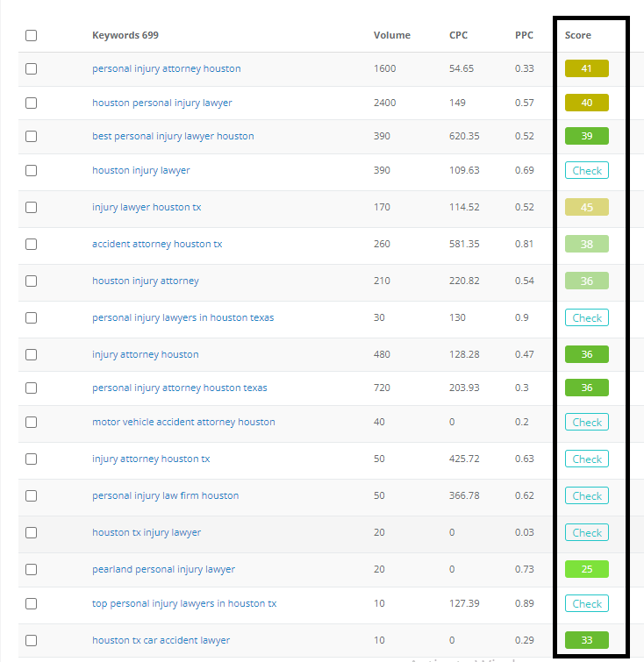Click yellow score badge 45
Screen dimensions: 644x662
point(586,207)
